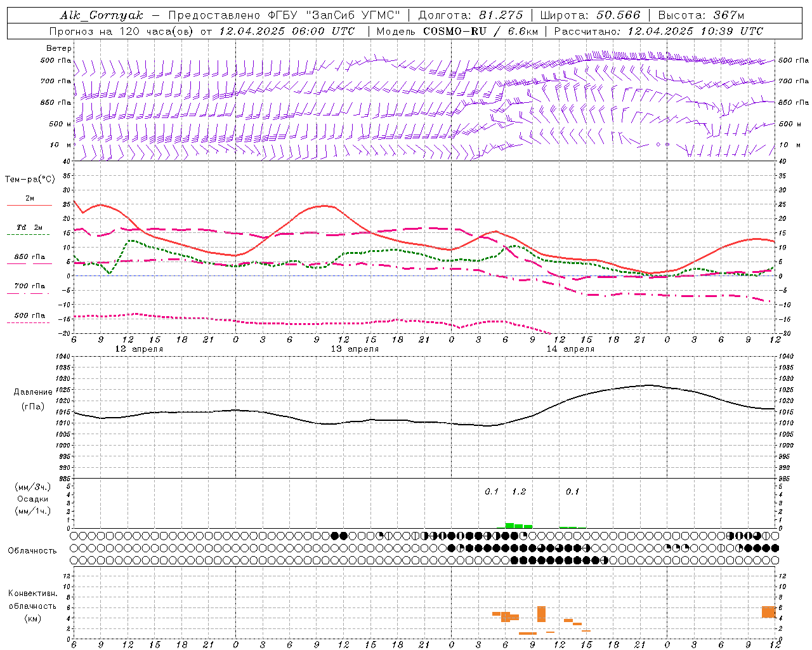This screenshot has height=650, width=812.
Task: Click the tallest green precipitation bar
Action: tap(509, 526)
